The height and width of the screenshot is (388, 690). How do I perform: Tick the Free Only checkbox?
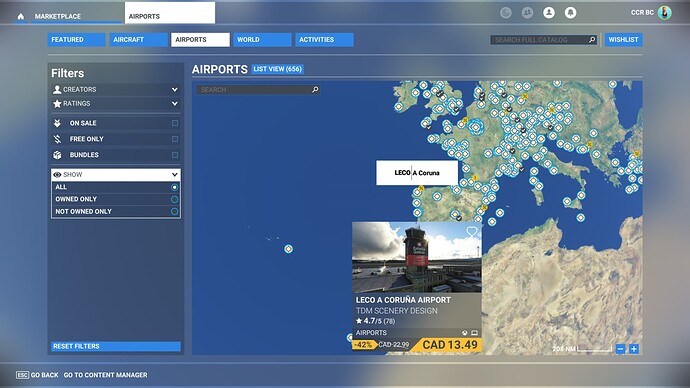coord(175,139)
